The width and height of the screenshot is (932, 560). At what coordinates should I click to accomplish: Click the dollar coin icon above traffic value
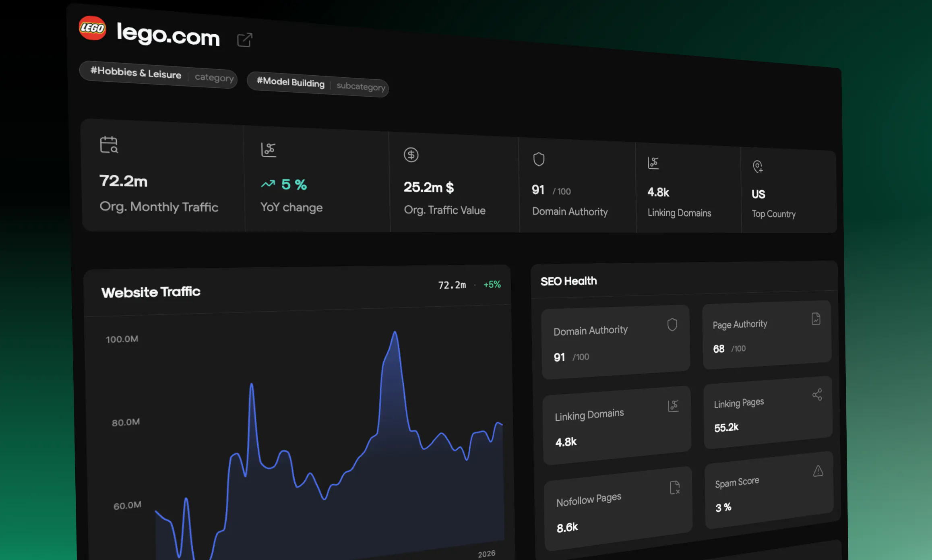click(411, 155)
